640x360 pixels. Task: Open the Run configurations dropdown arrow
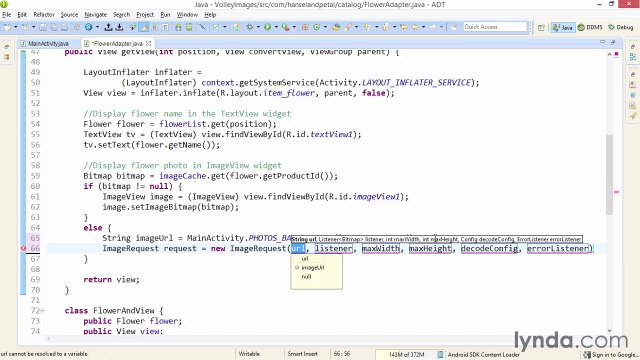276,27
